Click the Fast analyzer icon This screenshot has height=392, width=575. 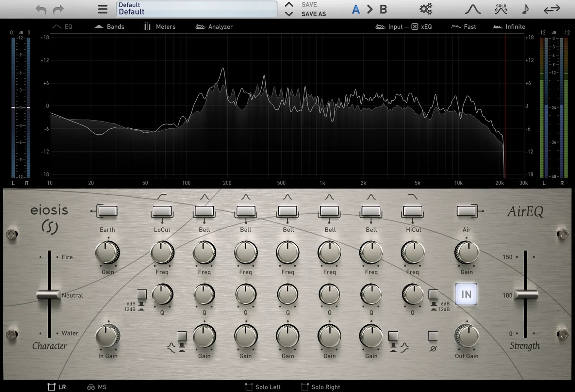[x=456, y=26]
